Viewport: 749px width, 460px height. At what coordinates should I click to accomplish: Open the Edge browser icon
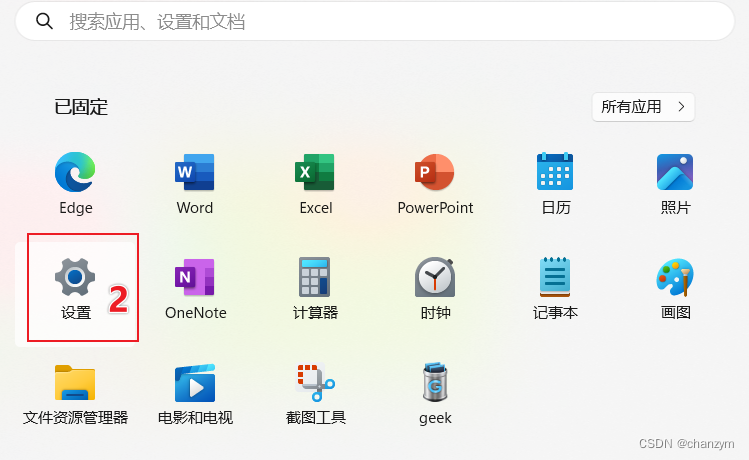75,172
